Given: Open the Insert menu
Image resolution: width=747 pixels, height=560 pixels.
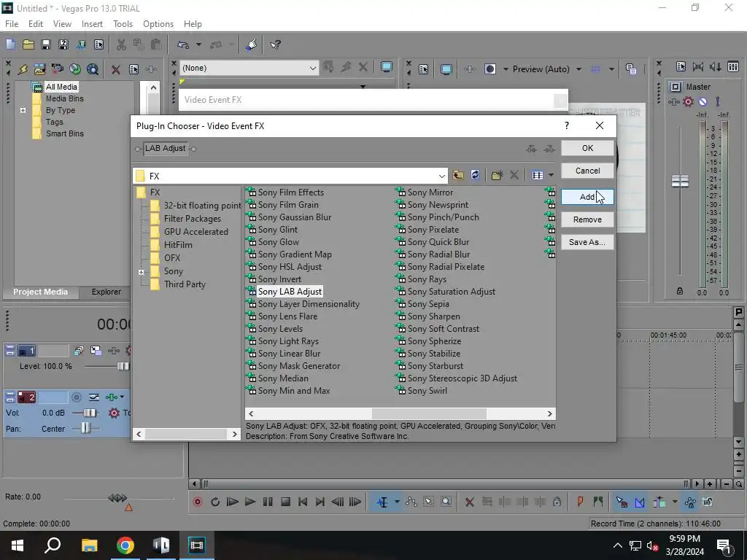Looking at the screenshot, I should coord(92,24).
